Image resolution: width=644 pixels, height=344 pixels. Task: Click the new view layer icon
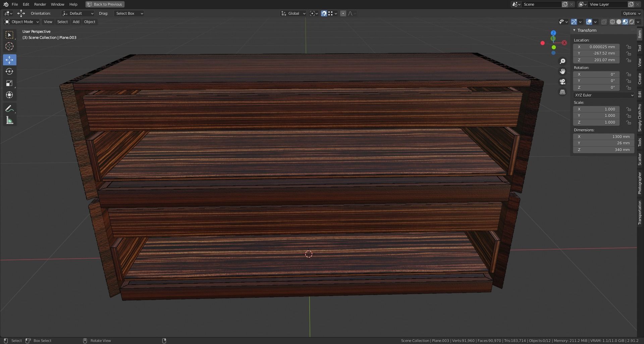631,4
